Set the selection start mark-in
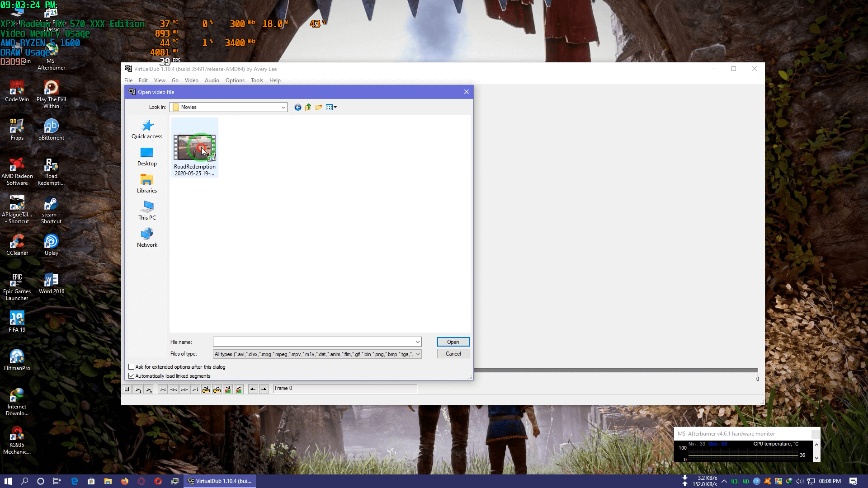The height and width of the screenshot is (488, 868). [x=253, y=389]
